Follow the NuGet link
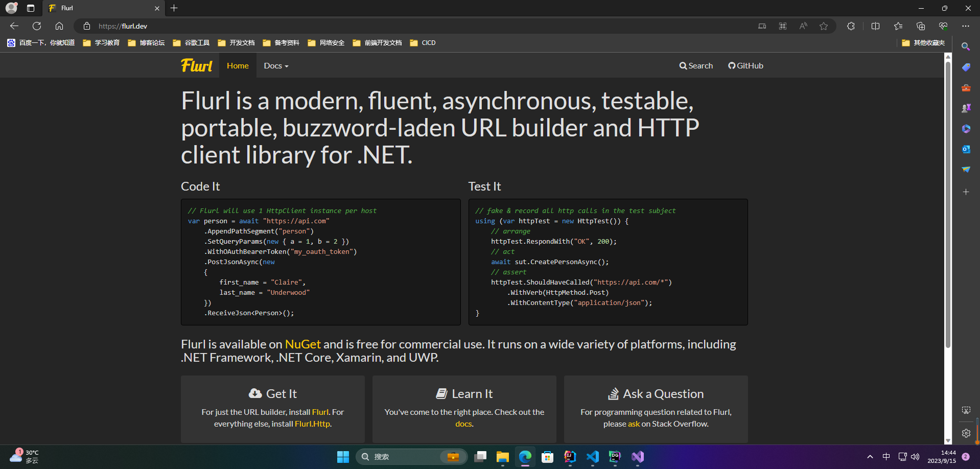The height and width of the screenshot is (469, 980). click(303, 344)
